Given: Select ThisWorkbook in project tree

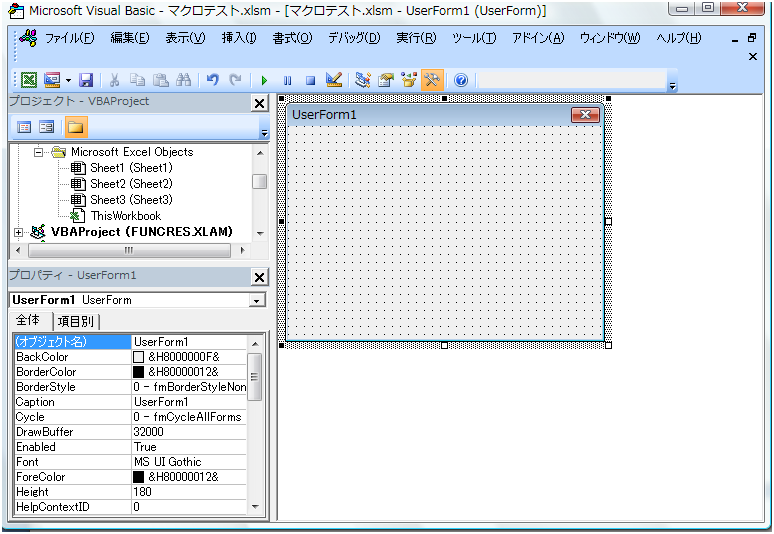Looking at the screenshot, I should [x=125, y=216].
